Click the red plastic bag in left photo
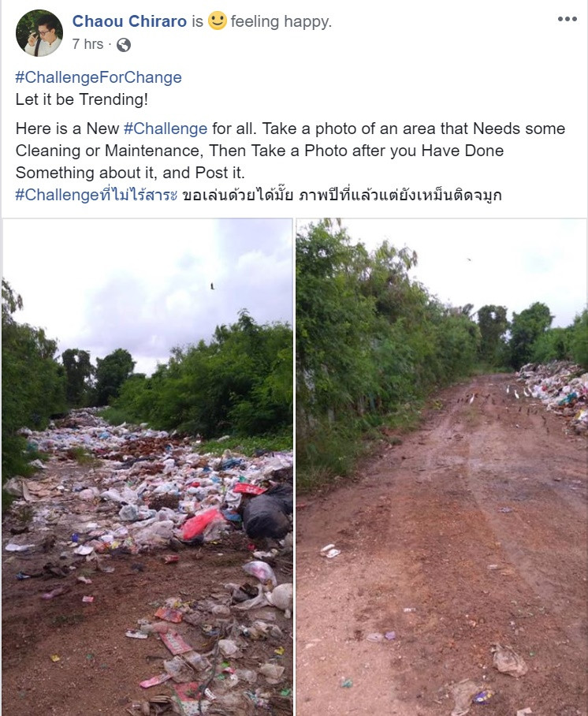 tap(200, 524)
